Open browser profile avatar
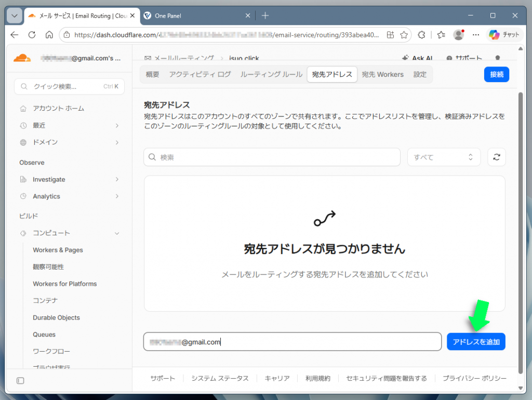This screenshot has width=532, height=400. pos(459,35)
